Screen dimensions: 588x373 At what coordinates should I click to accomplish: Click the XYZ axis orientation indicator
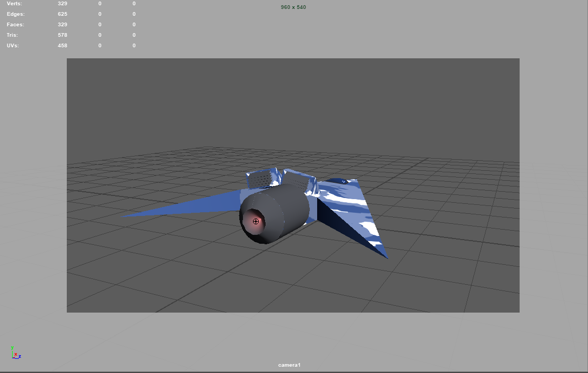(x=16, y=353)
